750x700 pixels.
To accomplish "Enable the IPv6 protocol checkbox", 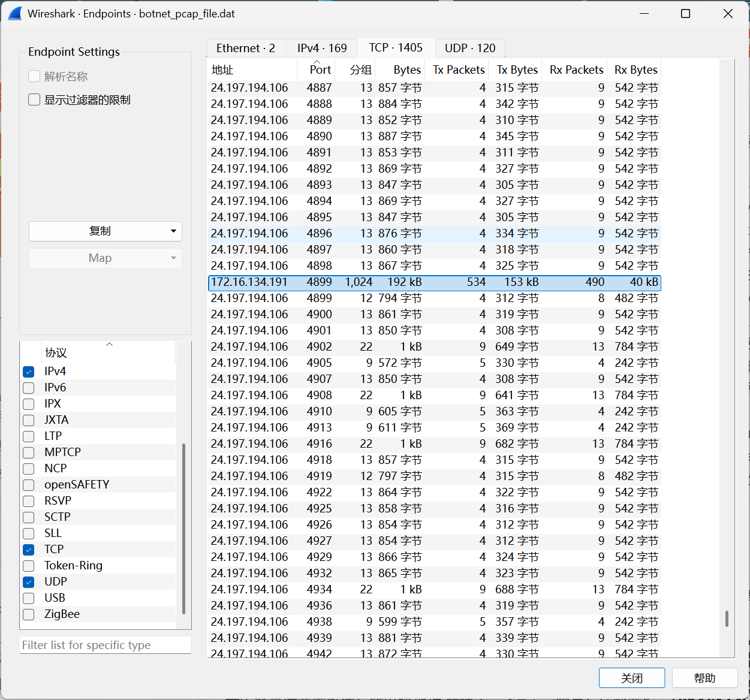I will pos(28,388).
